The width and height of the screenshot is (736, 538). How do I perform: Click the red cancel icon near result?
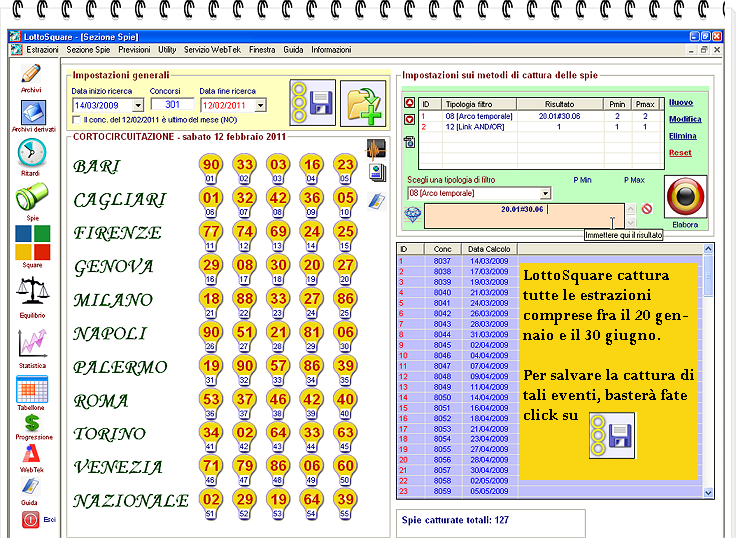647,209
